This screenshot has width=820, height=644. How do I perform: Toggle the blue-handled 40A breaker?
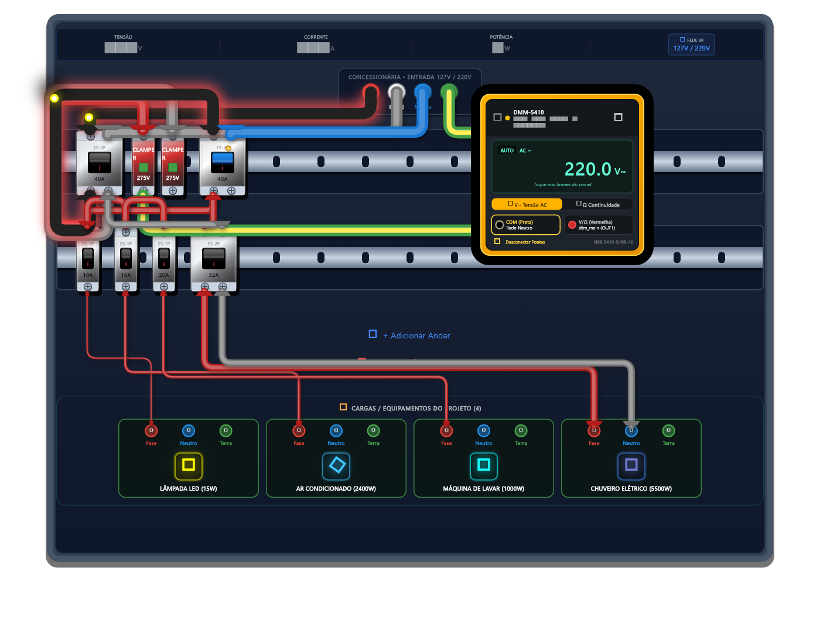pyautogui.click(x=223, y=163)
